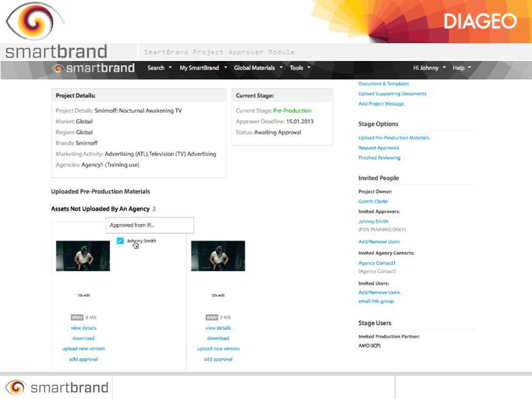This screenshot has height=399, width=532.
Task: Click Upload Supporting Documents link
Action: 392,94
